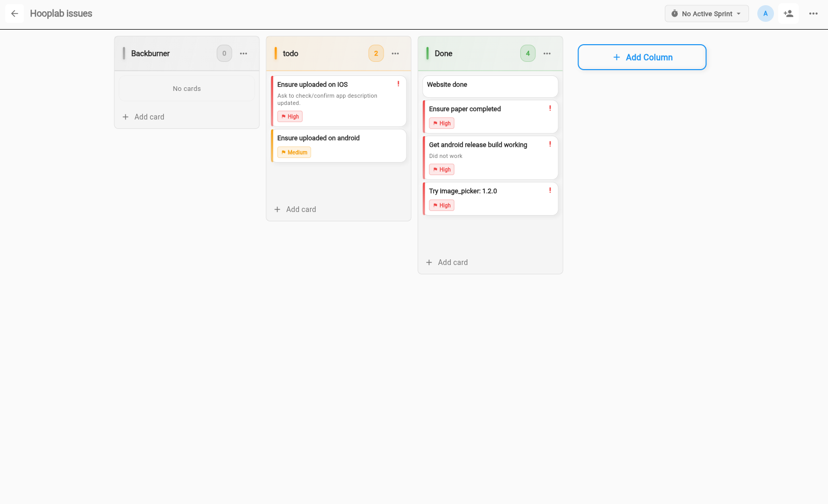
Task: Open the No Active Sprint dropdown
Action: point(706,14)
